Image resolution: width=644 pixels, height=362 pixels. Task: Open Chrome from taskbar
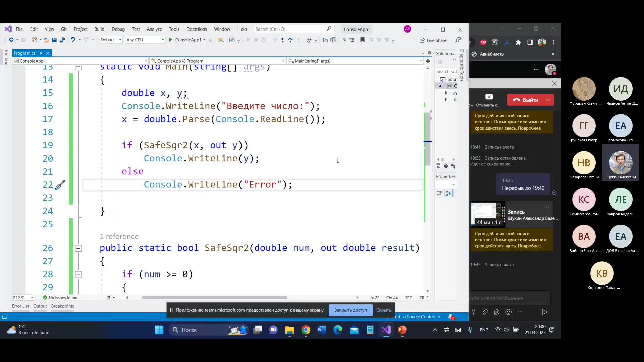(x=306, y=330)
